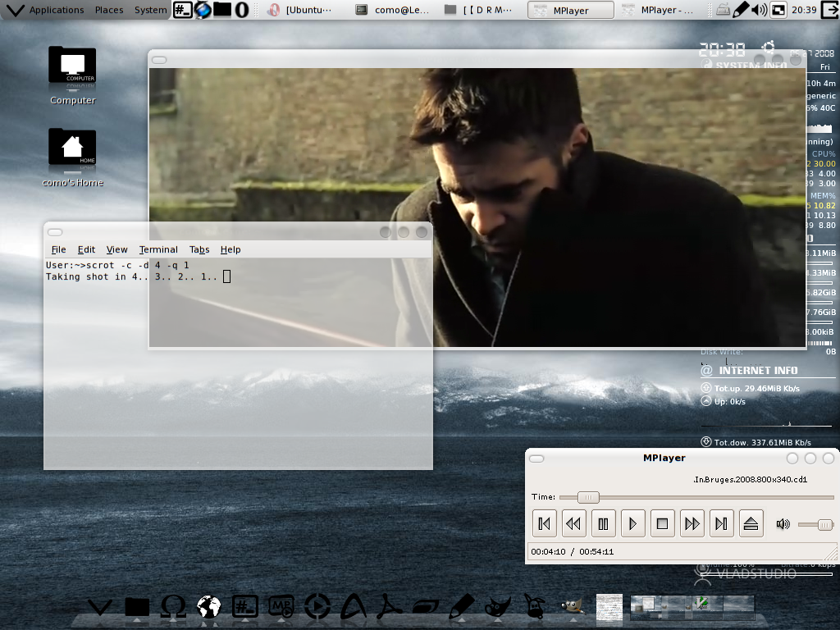Switch to the 'MPlayer - ...' taskbar window
Viewport: 840px width, 630px height.
tap(660, 10)
